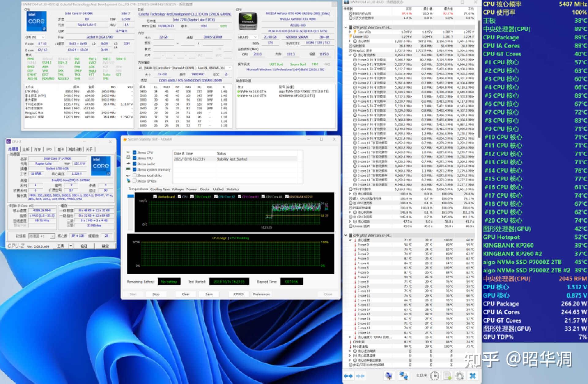
Task: Start logging via the report icon in HWiNFO
Action: [x=447, y=375]
